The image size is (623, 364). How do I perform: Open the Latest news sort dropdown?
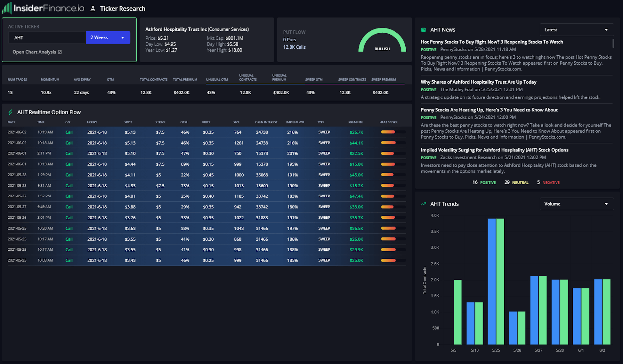tap(577, 30)
